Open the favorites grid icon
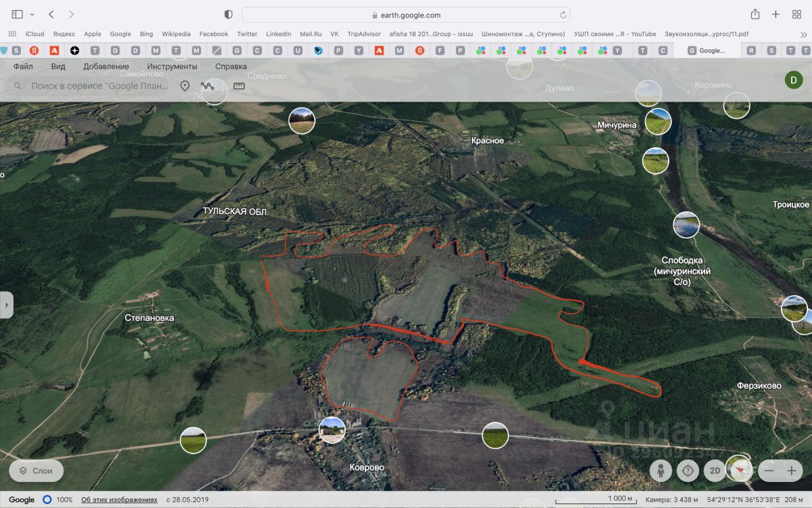This screenshot has height=508, width=812. 12,34
